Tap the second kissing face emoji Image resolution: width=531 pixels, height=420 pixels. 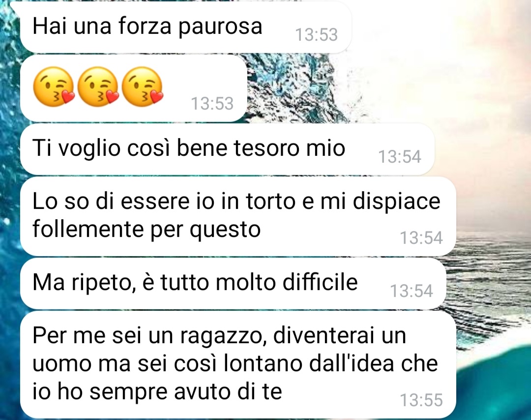tap(98, 87)
